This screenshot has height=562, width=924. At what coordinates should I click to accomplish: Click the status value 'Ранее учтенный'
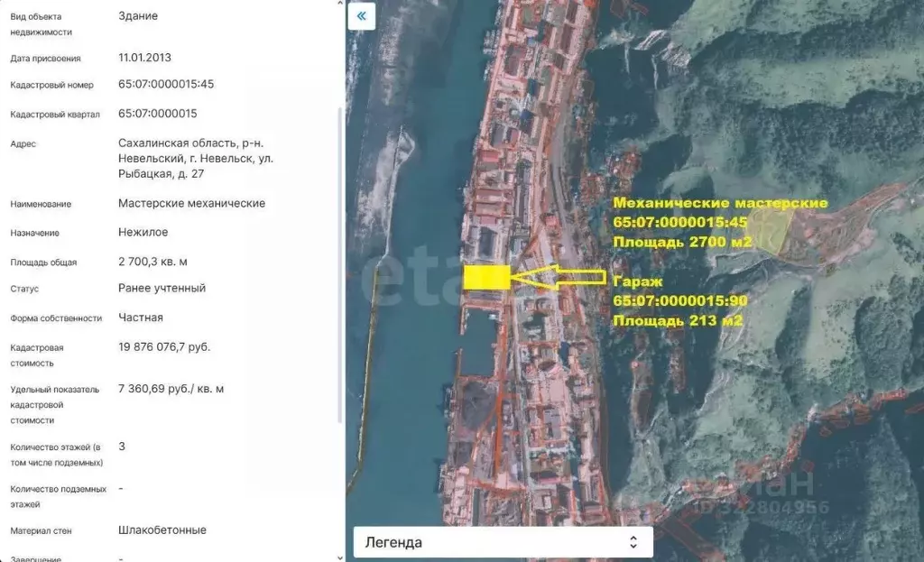pyautogui.click(x=162, y=288)
